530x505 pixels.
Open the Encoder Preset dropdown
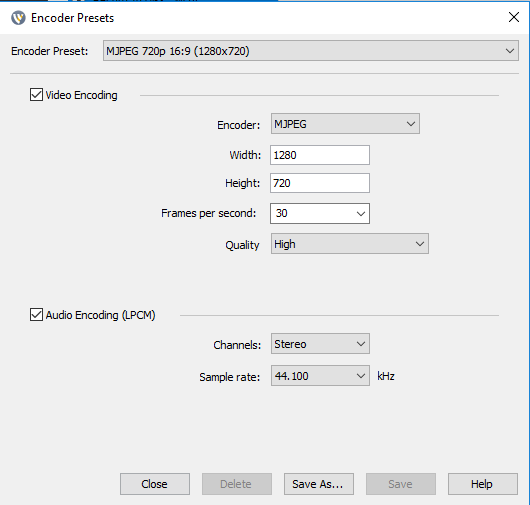pyautogui.click(x=311, y=51)
